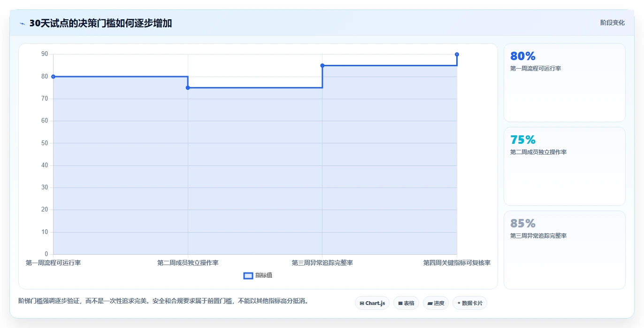The image size is (644, 328).
Task: Click the y-axis value 70
Action: pos(45,99)
